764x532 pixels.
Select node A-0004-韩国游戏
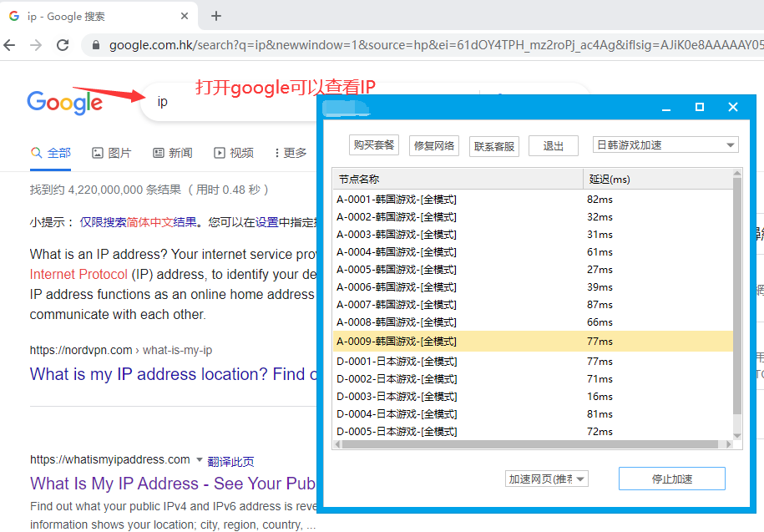tap(533, 252)
